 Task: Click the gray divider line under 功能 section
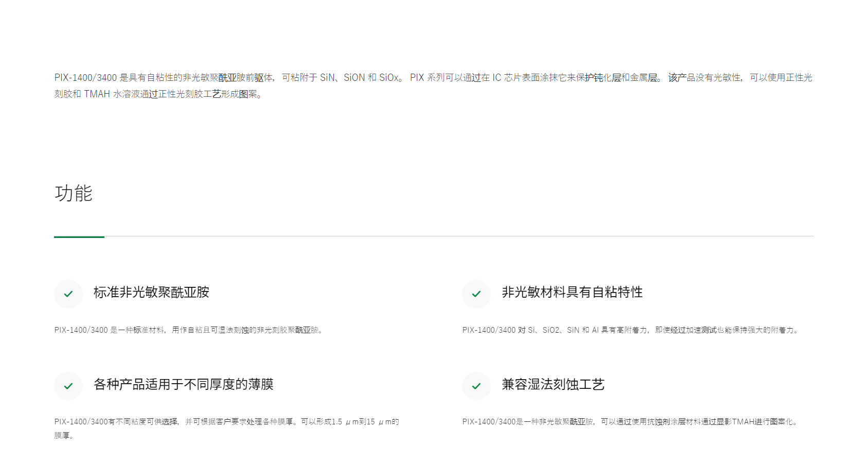[458, 236]
